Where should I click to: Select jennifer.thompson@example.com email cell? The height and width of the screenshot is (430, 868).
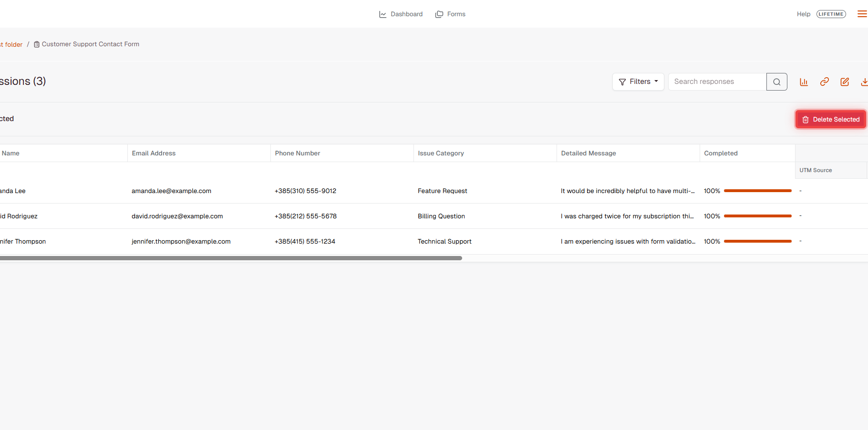(x=181, y=242)
